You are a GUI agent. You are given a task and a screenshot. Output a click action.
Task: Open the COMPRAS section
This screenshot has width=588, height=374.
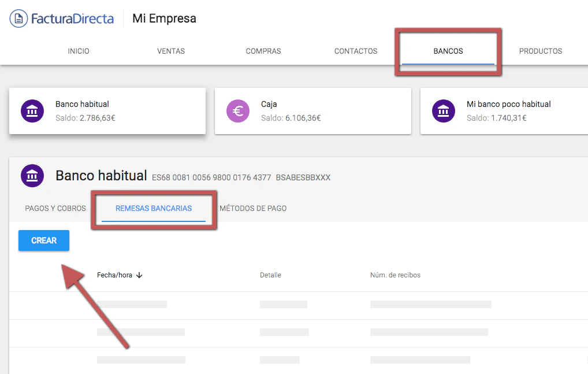pos(263,51)
